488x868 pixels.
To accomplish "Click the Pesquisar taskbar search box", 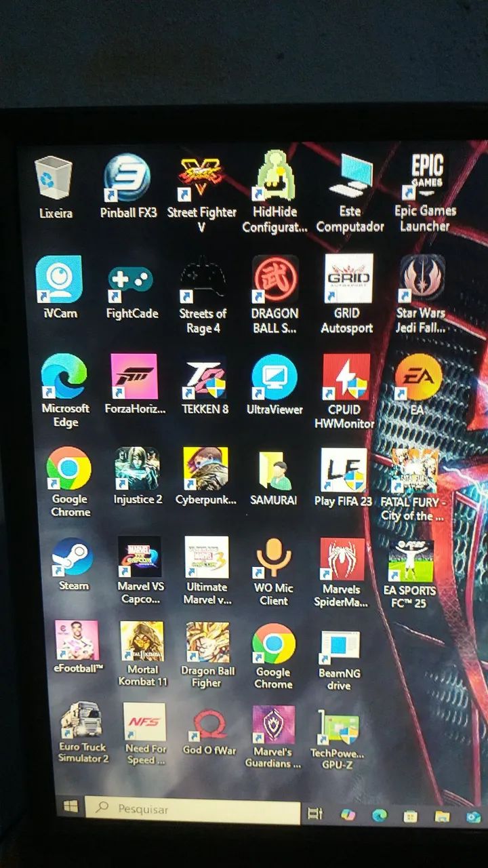I will (193, 810).
